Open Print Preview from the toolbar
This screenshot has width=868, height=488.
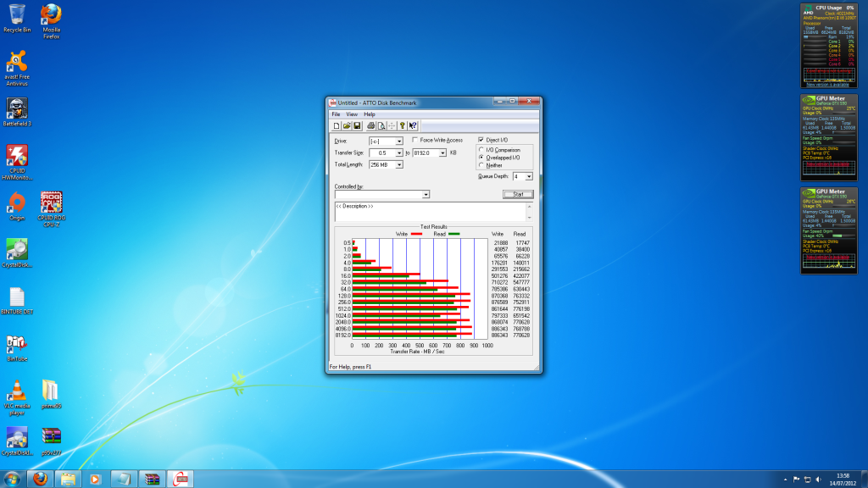pyautogui.click(x=381, y=125)
